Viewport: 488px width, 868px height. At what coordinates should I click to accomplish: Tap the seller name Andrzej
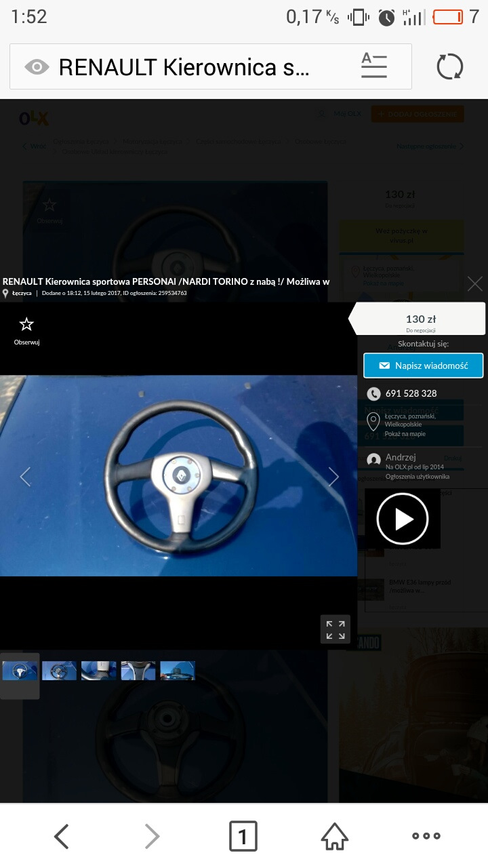(401, 458)
